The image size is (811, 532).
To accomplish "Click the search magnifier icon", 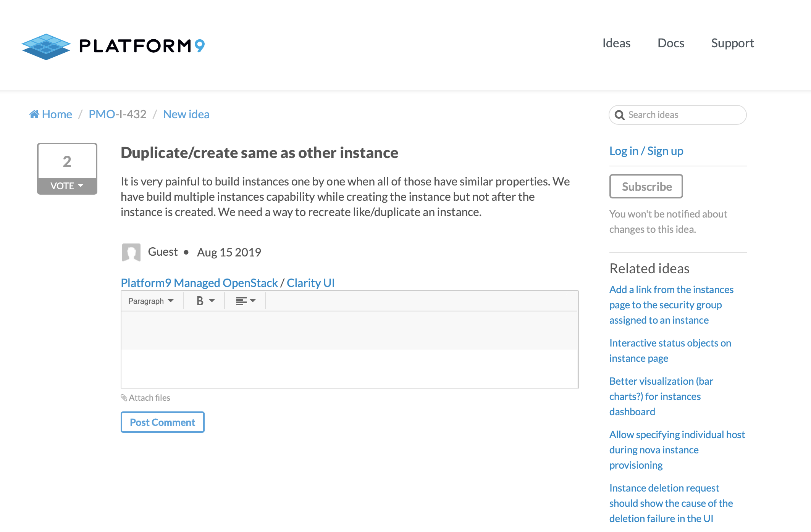I will click(619, 115).
